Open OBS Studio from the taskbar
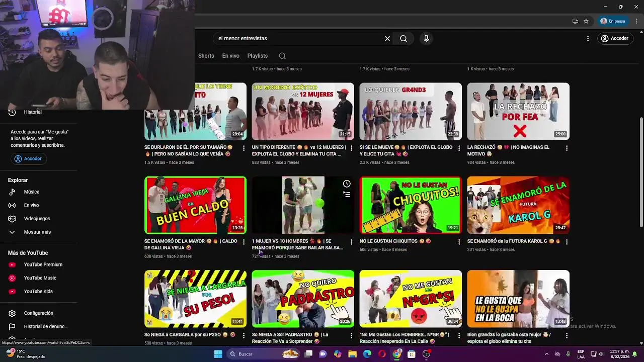 pyautogui.click(x=426, y=354)
